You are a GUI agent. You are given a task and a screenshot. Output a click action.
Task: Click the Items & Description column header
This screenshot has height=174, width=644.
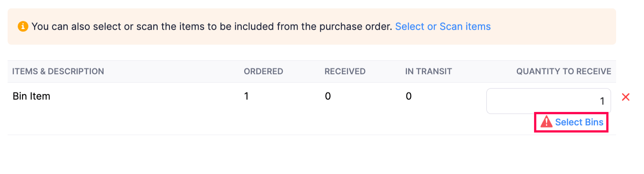tap(58, 71)
